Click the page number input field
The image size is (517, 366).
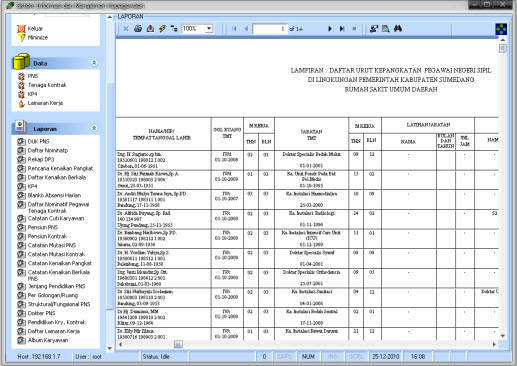point(270,29)
